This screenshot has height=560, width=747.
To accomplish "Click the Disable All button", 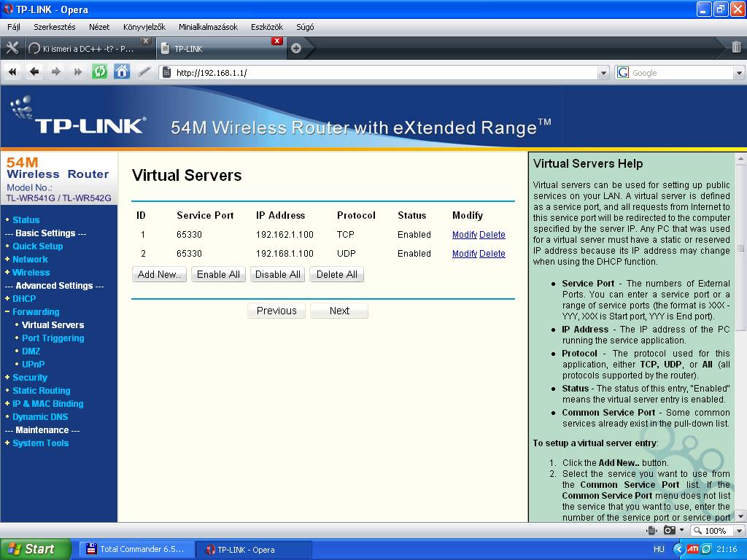I will click(x=278, y=275).
